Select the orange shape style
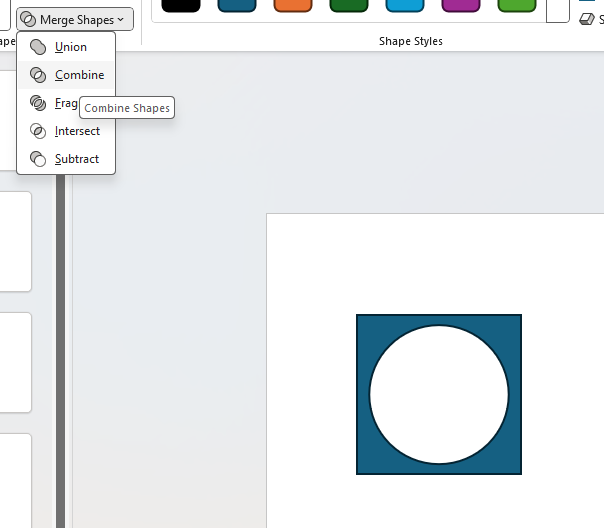Image resolution: width=604 pixels, height=528 pixels. pyautogui.click(x=293, y=5)
